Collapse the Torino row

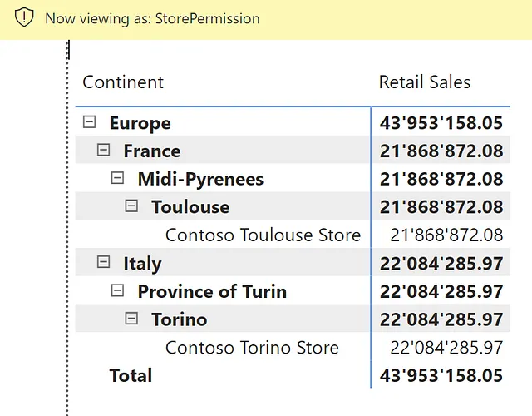coord(131,319)
